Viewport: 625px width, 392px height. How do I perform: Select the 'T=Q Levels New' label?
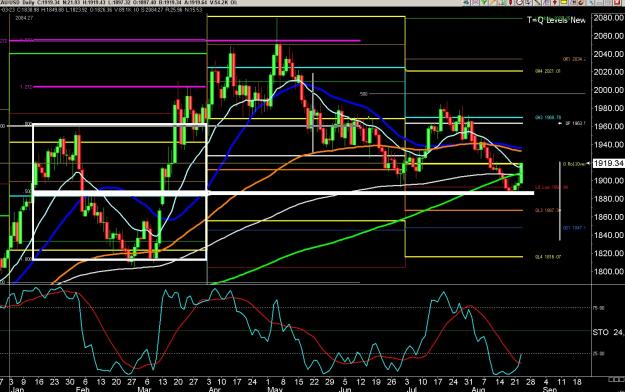(556, 20)
